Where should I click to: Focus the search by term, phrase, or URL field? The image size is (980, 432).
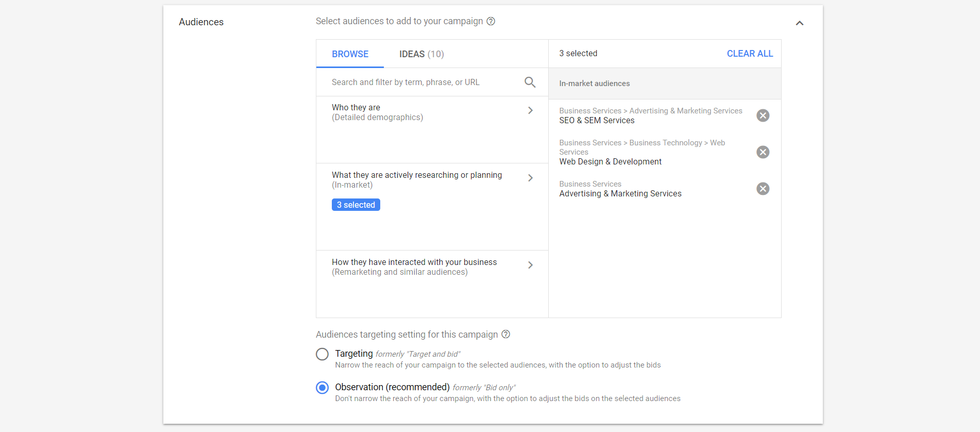click(x=432, y=82)
